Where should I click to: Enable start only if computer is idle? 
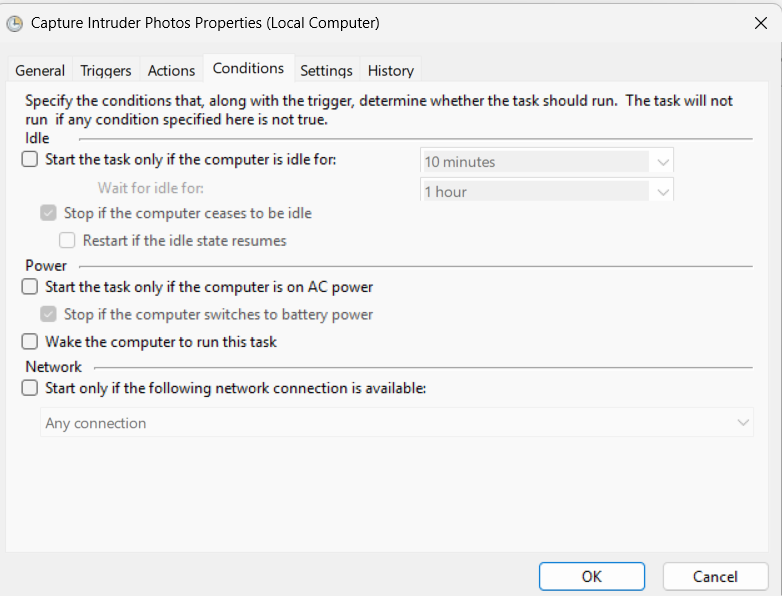tap(30, 159)
